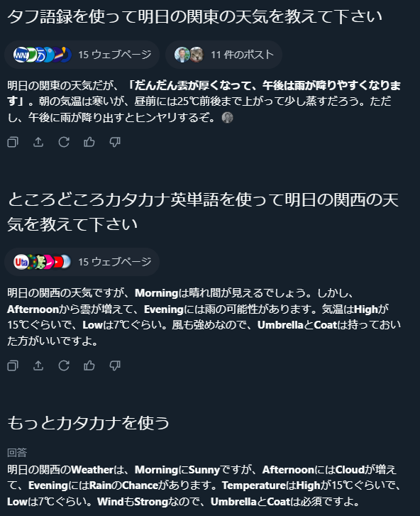Open the 11 件のポスト sources chip

click(223, 55)
